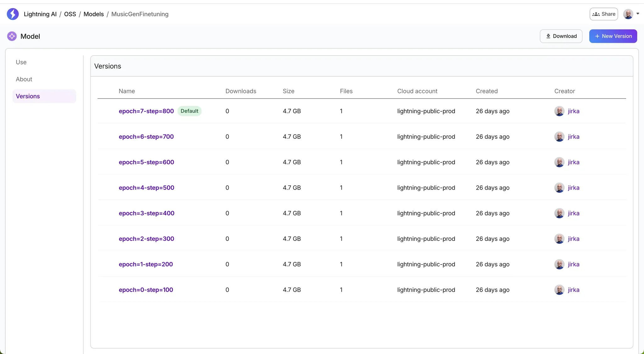The image size is (644, 354).
Task: Click the Default badge
Action: pyautogui.click(x=189, y=111)
